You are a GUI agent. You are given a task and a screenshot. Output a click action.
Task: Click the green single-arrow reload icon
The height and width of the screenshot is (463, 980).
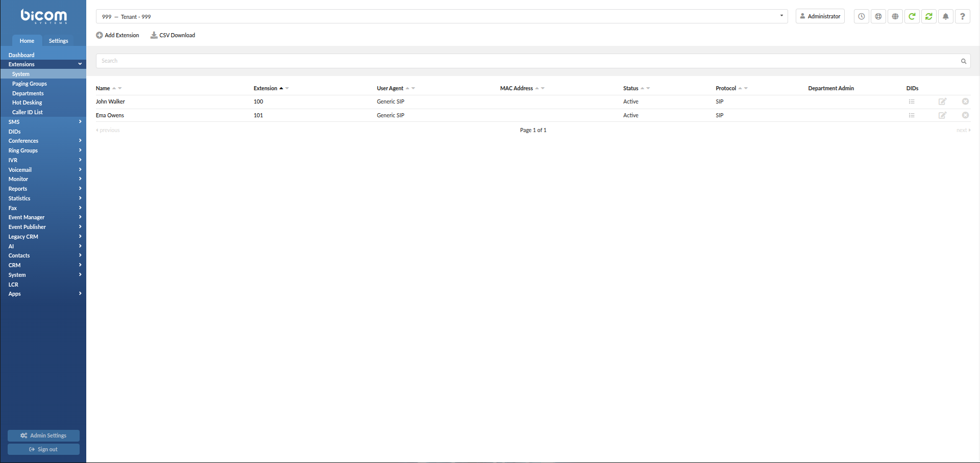tap(912, 16)
